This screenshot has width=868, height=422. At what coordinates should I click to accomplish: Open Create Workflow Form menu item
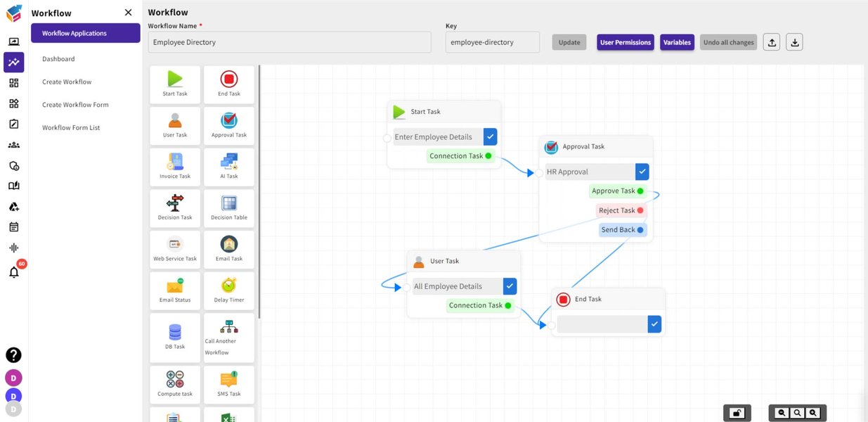click(x=75, y=105)
